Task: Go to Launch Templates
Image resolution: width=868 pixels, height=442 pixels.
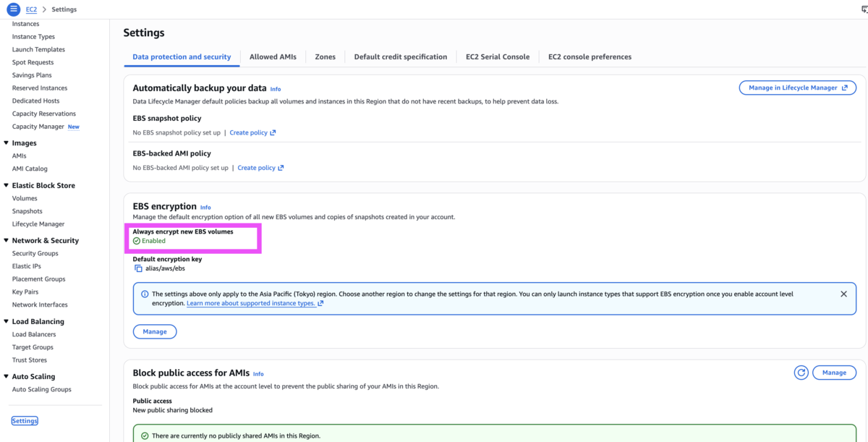Action: [x=38, y=49]
